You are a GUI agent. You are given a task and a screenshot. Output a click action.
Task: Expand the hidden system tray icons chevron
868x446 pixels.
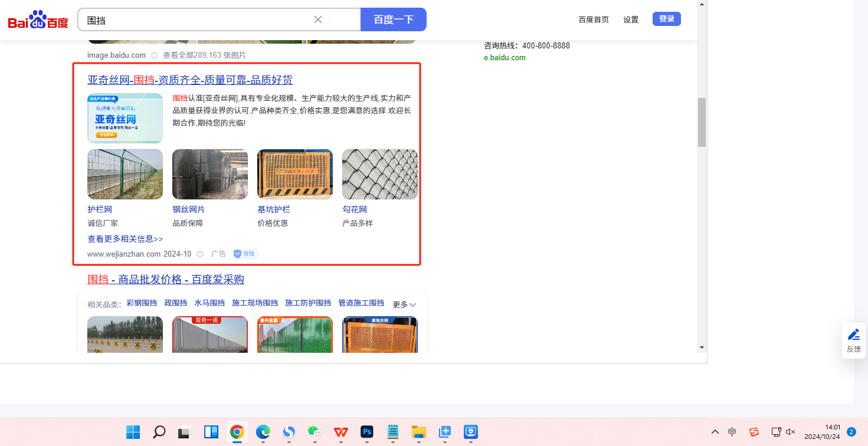tap(715, 432)
